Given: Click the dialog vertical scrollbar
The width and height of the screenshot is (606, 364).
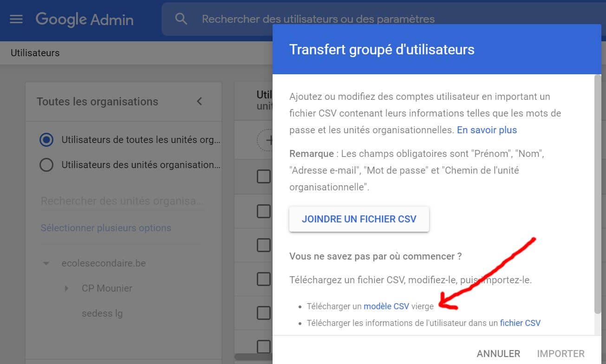Looking at the screenshot, I should point(598,195).
